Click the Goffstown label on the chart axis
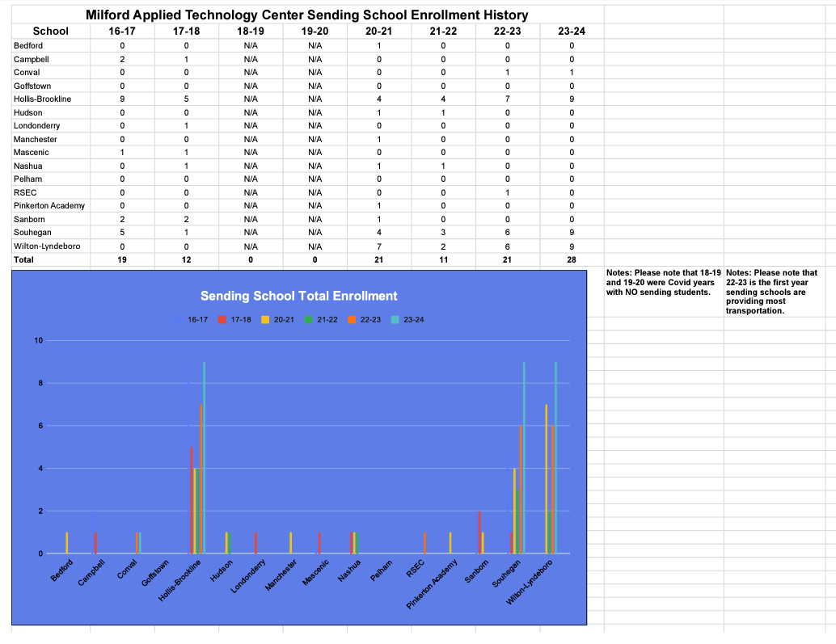836x644 pixels. click(x=154, y=573)
